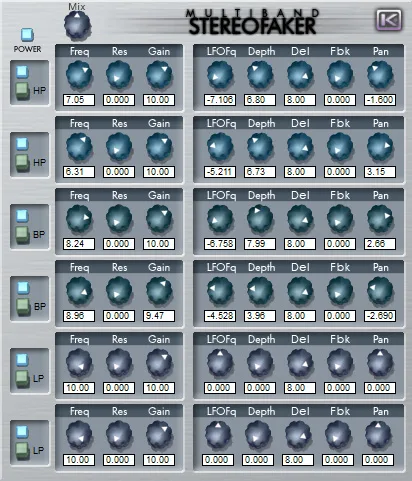Click the Pan knob above value -1.600

pyautogui.click(x=380, y=75)
